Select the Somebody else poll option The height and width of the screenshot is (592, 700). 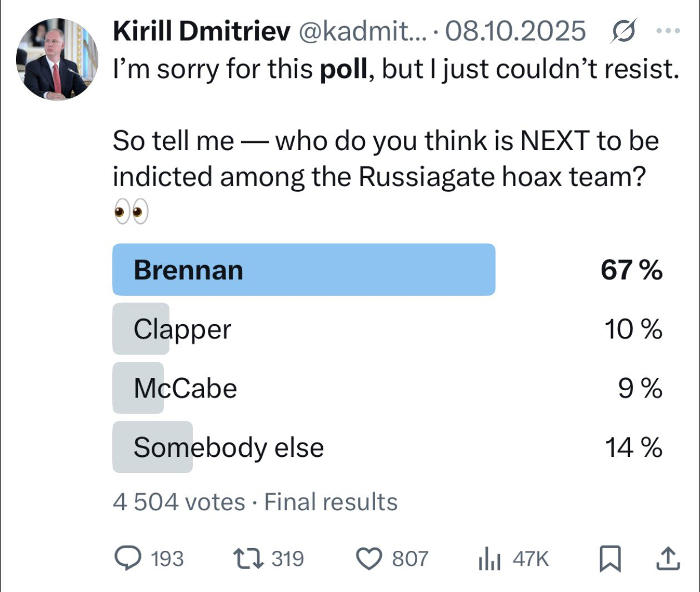click(x=228, y=447)
